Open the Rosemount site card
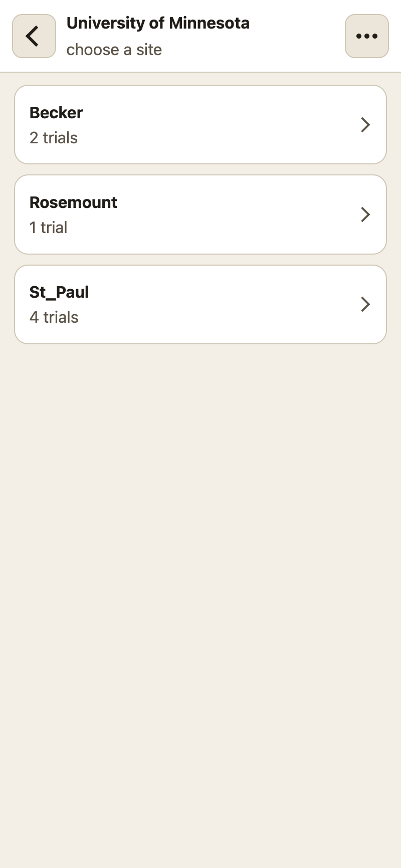 tap(200, 214)
